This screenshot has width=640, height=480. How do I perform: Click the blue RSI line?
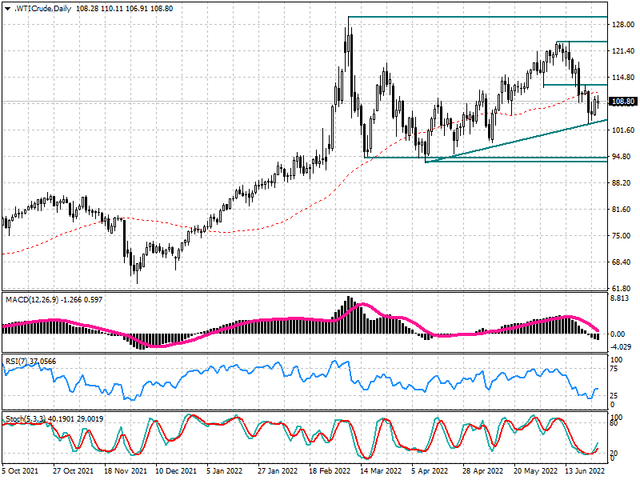(x=250, y=379)
